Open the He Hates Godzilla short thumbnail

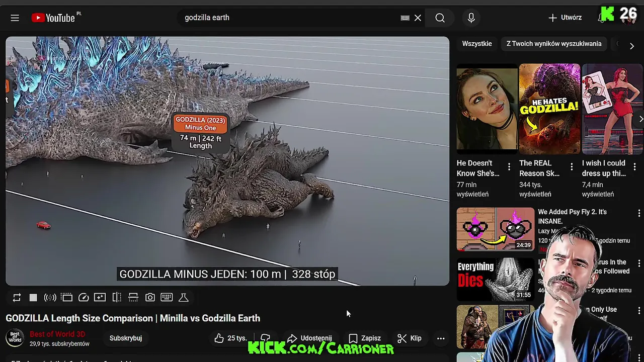tap(549, 109)
